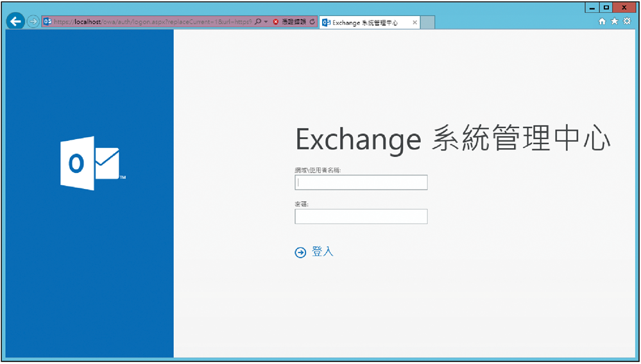This screenshot has height=364, width=641.
Task: Click the browser Forward arrow button
Action: coord(33,22)
